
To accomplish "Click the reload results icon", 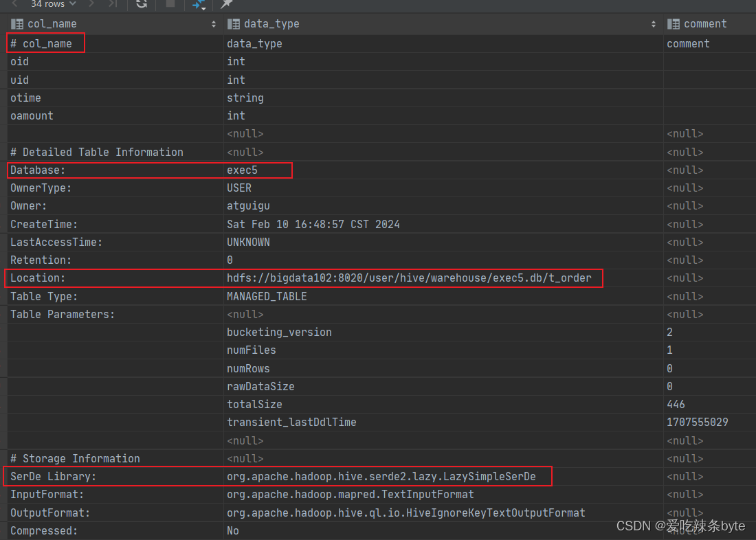I will [x=142, y=4].
